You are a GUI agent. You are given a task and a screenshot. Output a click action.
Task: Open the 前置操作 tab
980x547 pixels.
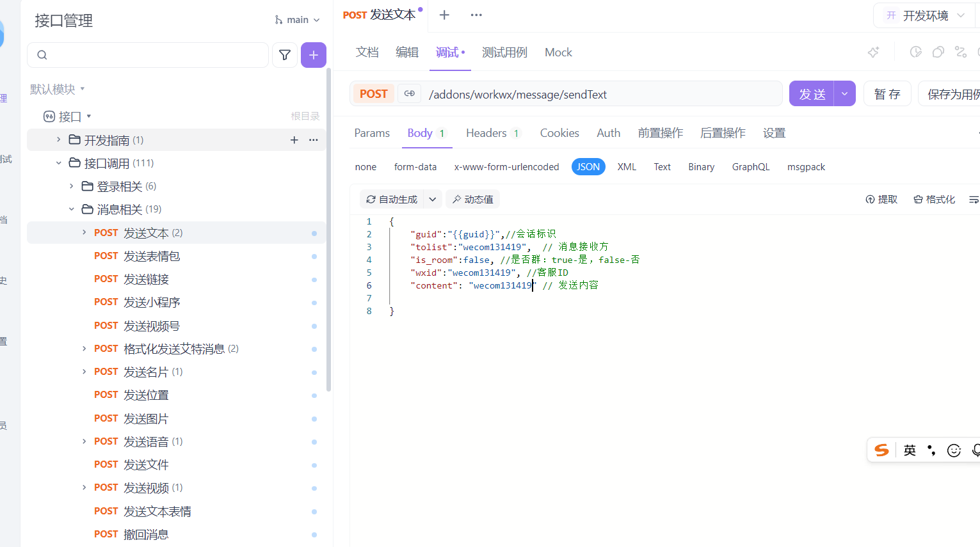tap(661, 133)
